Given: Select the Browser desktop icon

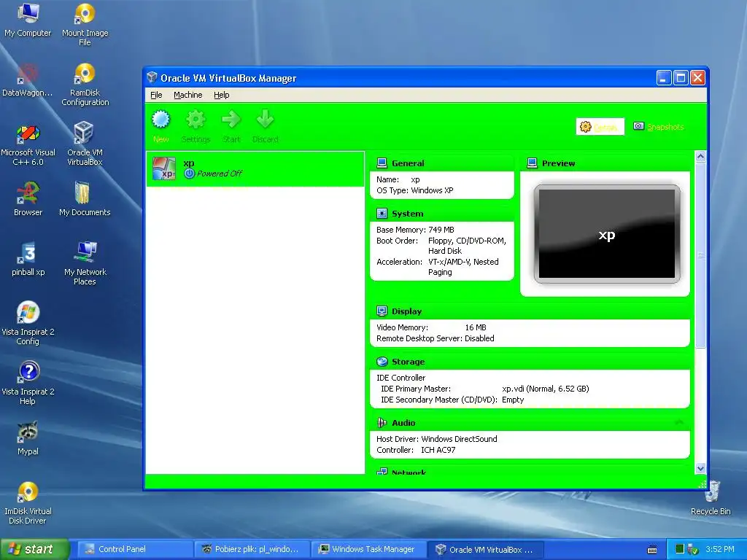Looking at the screenshot, I should point(28,199).
